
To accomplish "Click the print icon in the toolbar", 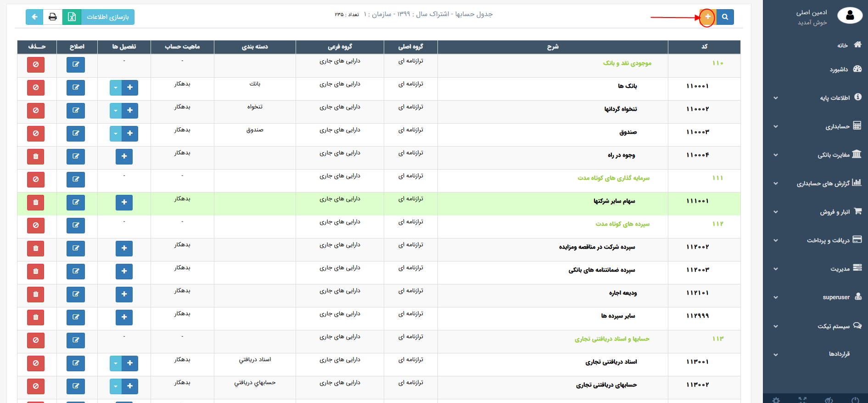I will tap(53, 17).
